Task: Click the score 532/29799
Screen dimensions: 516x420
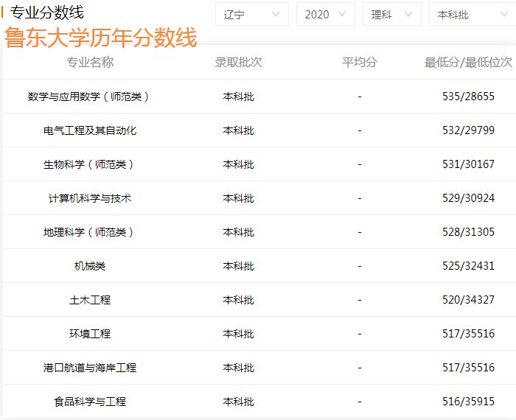Action: point(468,130)
